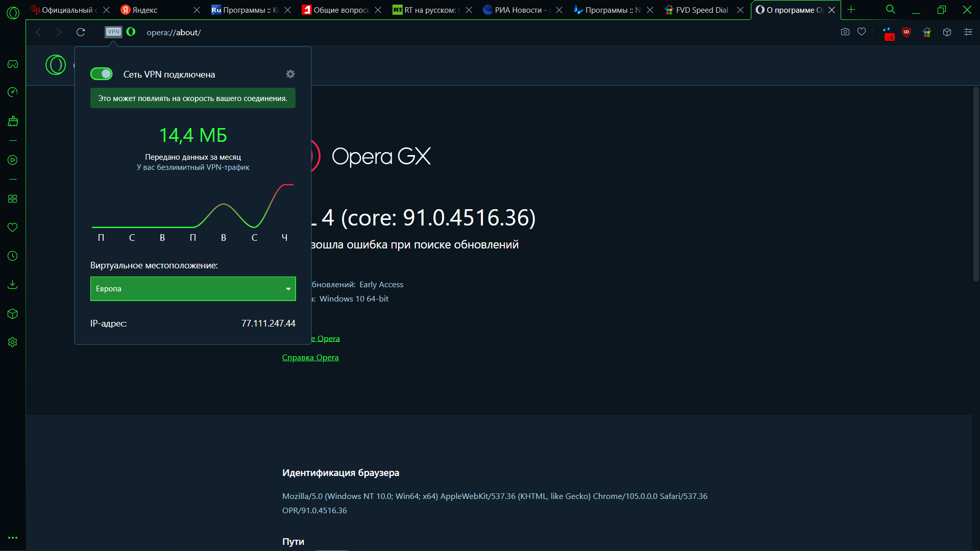Click the Windows 10 64-bit text
Image resolution: width=980 pixels, height=551 pixels.
[x=354, y=299]
